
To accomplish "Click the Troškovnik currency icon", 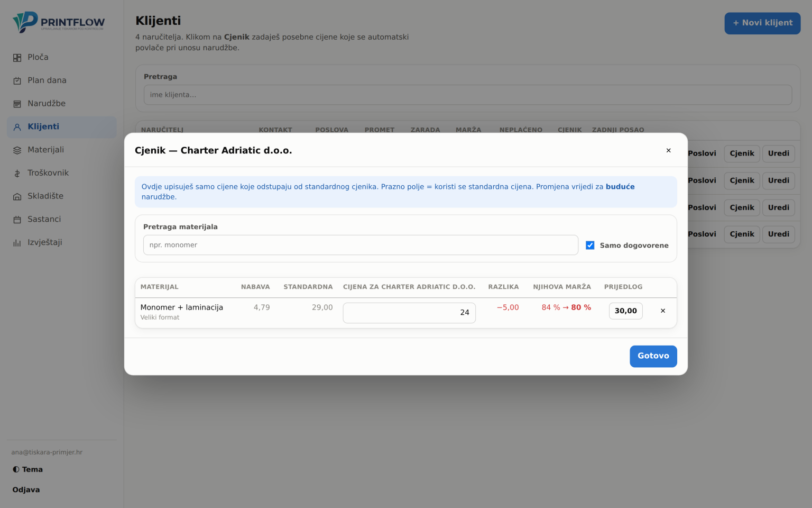I will click(x=17, y=174).
